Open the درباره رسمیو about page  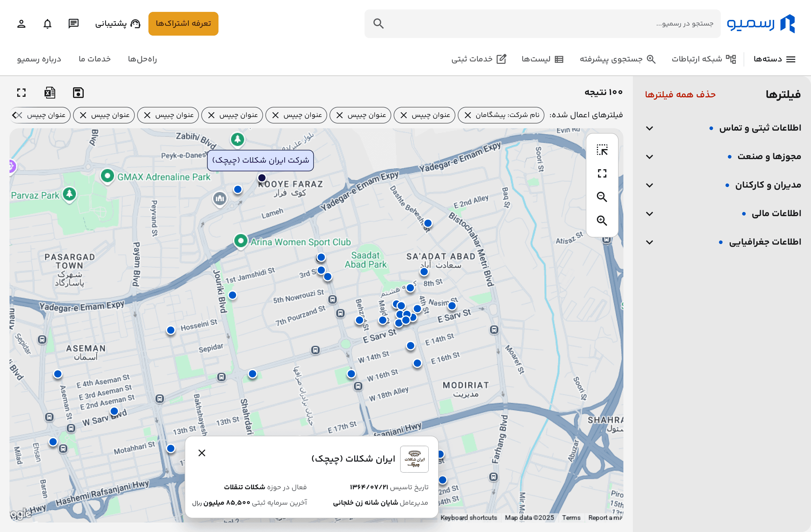coord(39,59)
